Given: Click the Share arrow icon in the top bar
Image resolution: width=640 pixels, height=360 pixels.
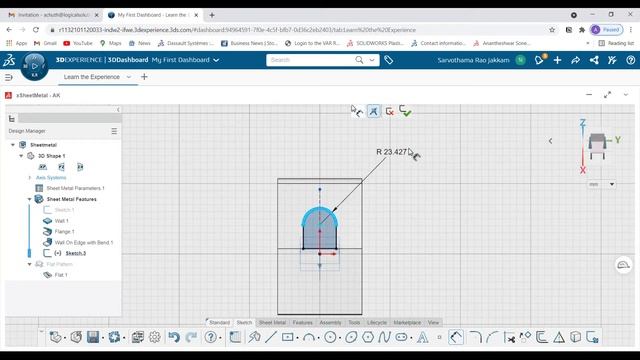Looking at the screenshot, I should [x=576, y=60].
